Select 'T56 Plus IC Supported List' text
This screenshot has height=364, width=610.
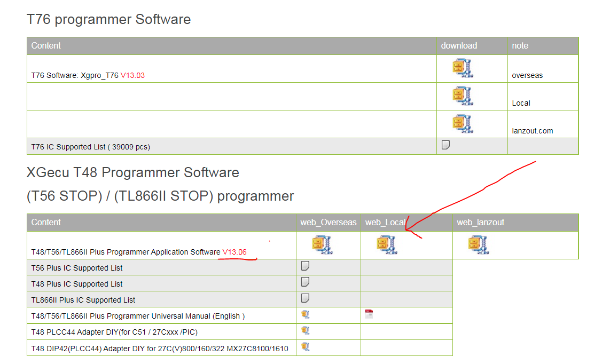[x=77, y=268]
